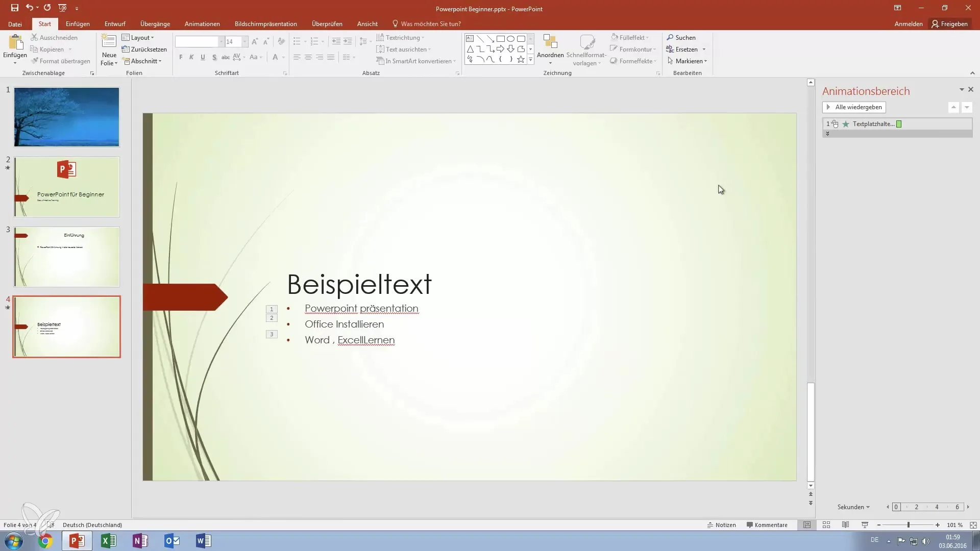Click the Einfügen paste icon
This screenshot has height=551, width=980.
[15, 43]
